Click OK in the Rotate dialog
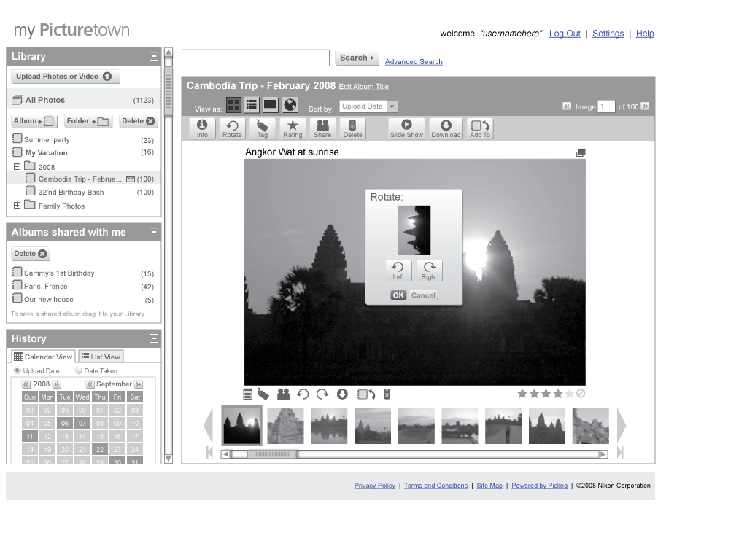Screen dimensions: 747x560 [398, 295]
